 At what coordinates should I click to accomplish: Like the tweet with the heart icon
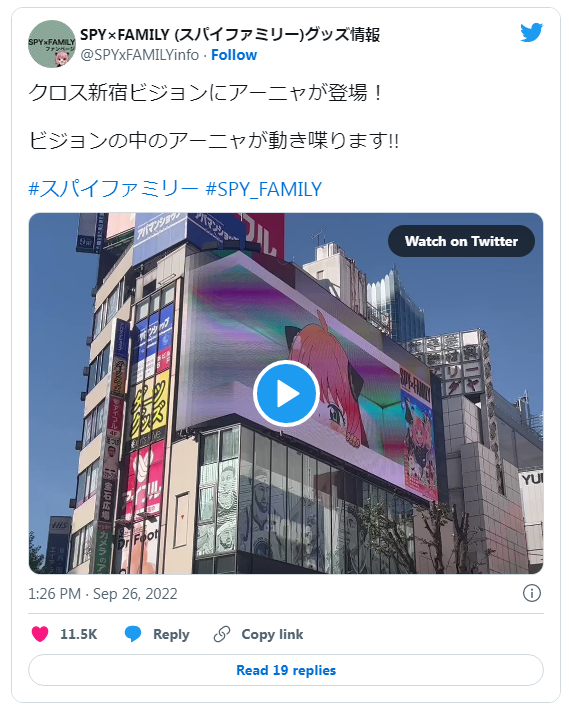tap(40, 634)
